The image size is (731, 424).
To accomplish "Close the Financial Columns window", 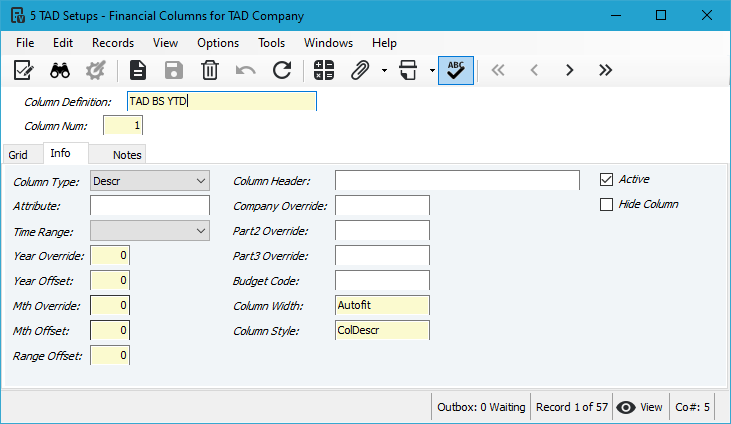I will 707,15.
